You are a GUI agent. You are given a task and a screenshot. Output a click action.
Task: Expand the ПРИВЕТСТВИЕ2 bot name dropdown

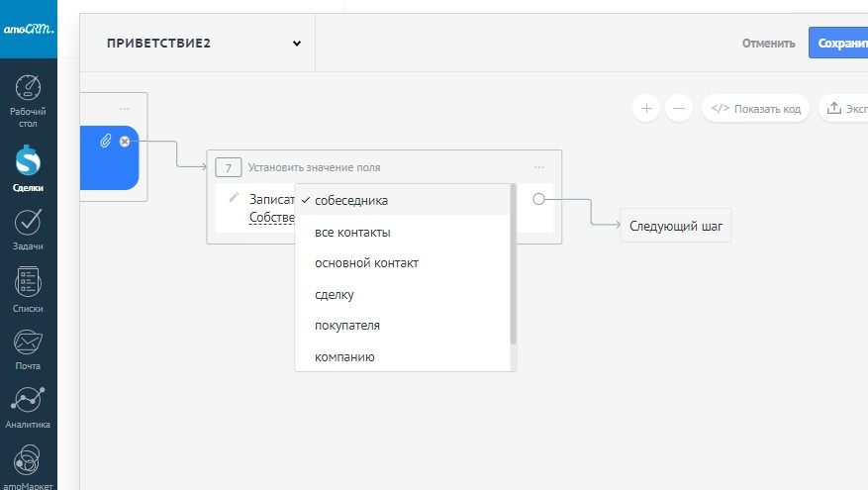tap(296, 44)
